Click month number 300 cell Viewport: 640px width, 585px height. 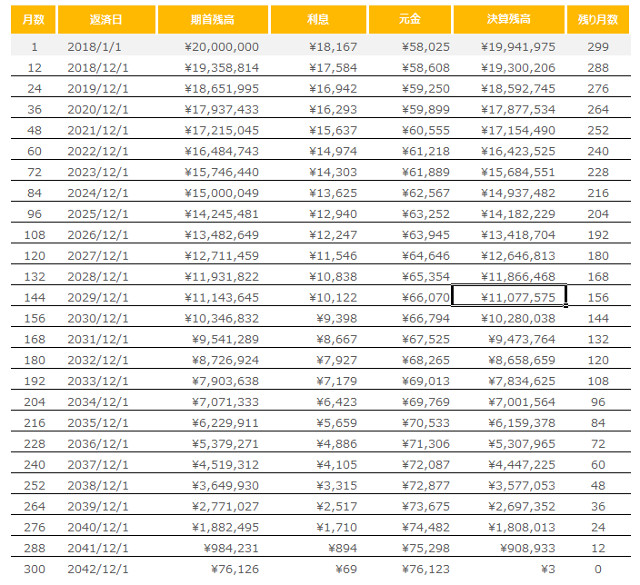tap(34, 567)
